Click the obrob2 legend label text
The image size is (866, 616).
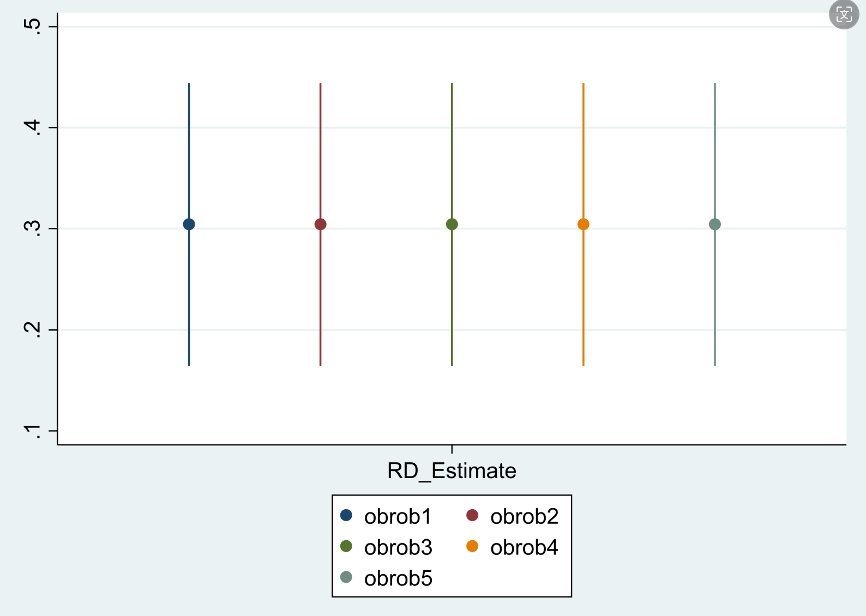(524, 516)
